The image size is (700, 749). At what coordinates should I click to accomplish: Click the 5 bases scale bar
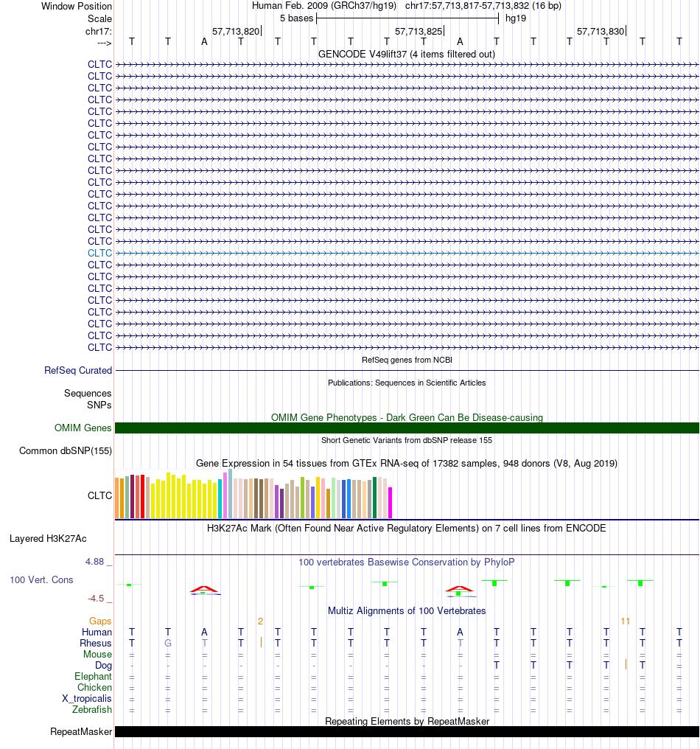coord(407,18)
